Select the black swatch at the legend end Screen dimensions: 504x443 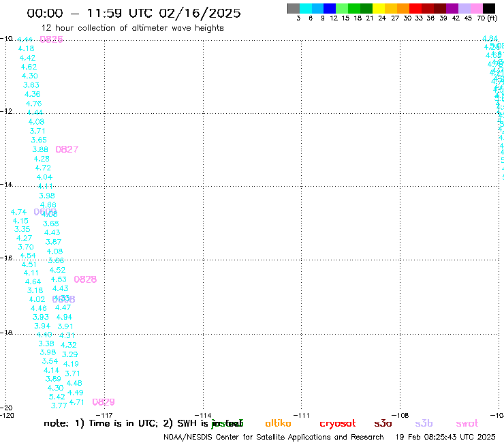pos(489,8)
